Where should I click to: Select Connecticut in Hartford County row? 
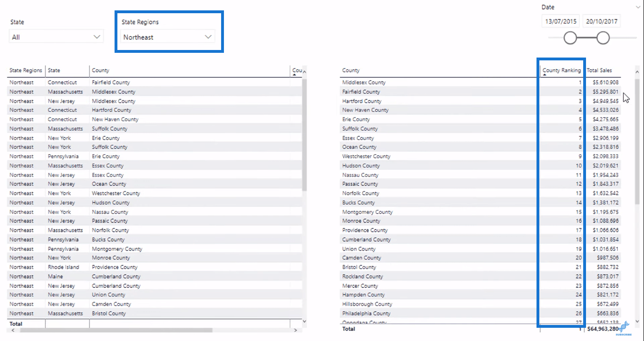coord(62,110)
